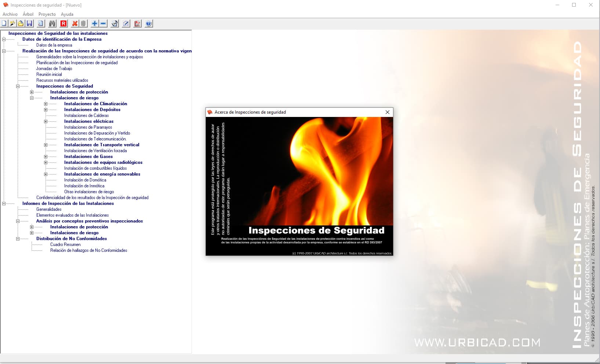Select Instalación de Domótica

pos(85,180)
